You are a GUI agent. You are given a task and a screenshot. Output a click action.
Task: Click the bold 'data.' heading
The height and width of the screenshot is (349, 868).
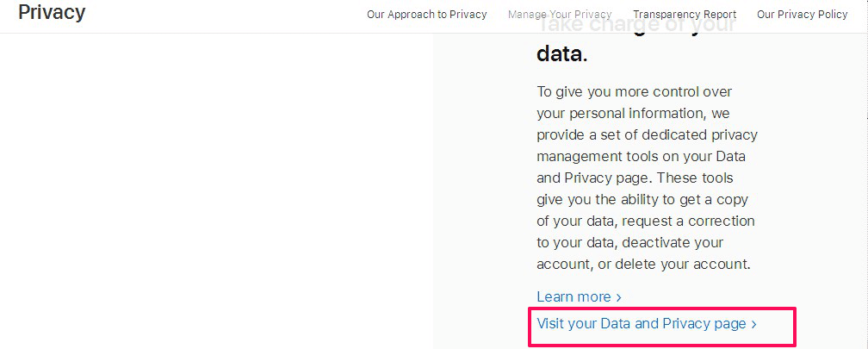[x=561, y=54]
